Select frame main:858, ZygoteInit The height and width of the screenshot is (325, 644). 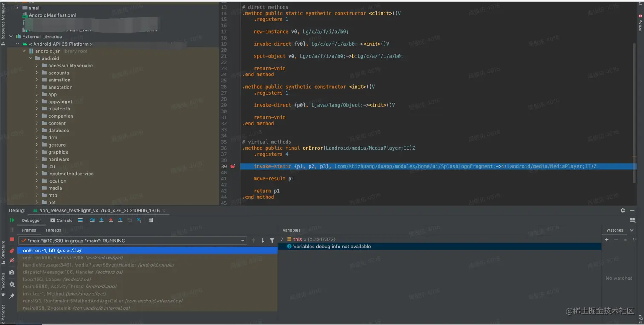click(147, 308)
